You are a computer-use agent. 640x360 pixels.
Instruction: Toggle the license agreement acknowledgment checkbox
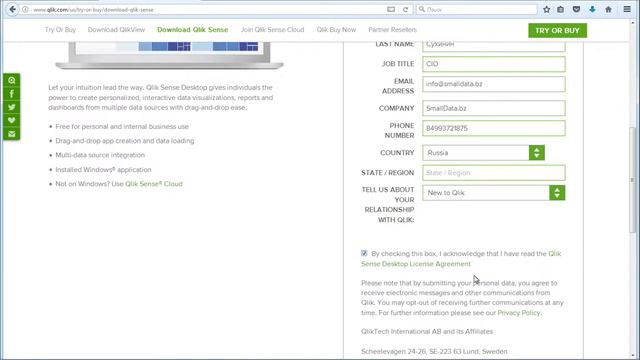364,253
